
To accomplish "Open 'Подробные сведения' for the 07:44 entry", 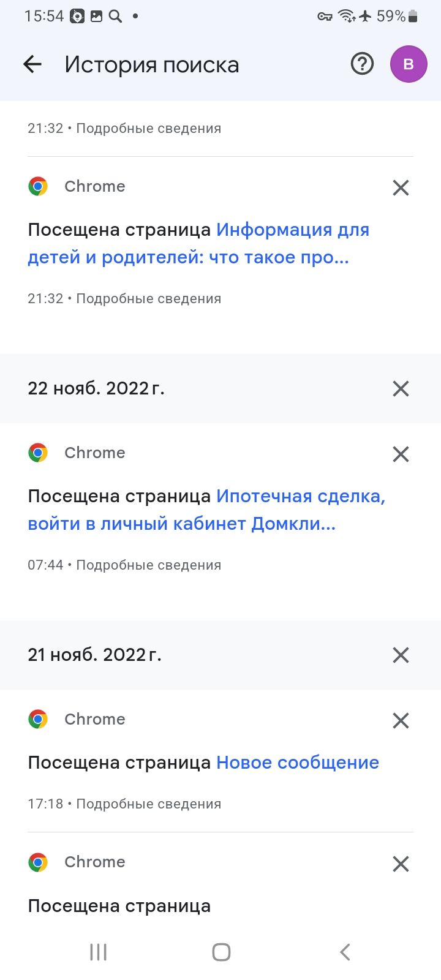I will [x=148, y=565].
